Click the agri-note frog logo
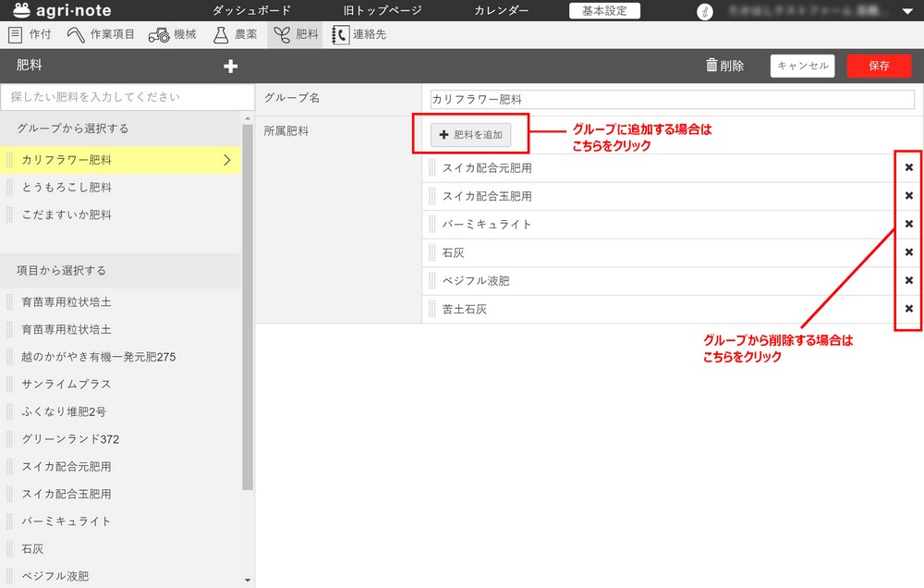The image size is (924, 588). (22, 11)
